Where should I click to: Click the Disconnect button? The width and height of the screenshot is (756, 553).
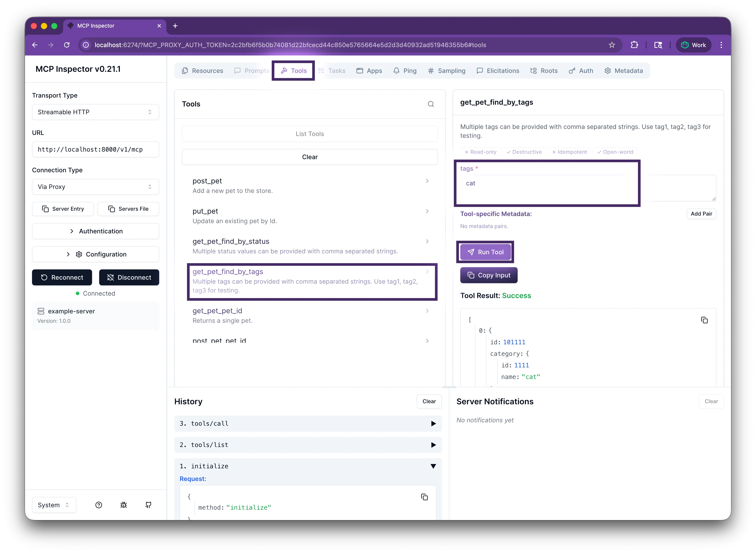[x=129, y=278]
